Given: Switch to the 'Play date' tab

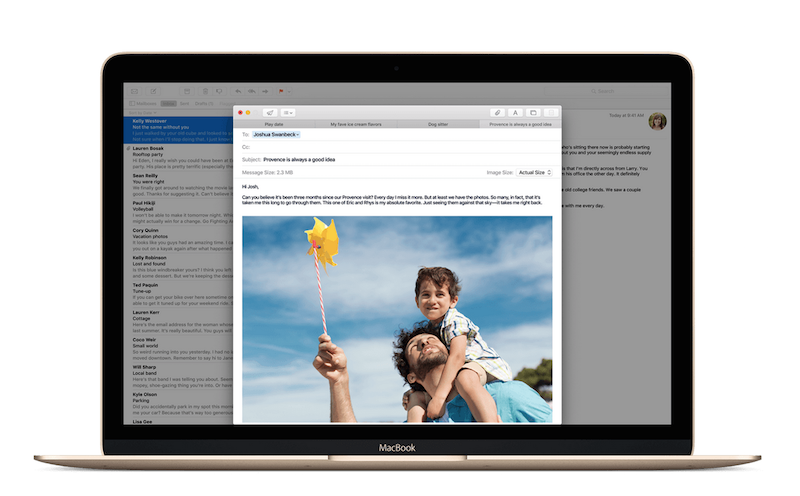Looking at the screenshot, I should [x=274, y=124].
